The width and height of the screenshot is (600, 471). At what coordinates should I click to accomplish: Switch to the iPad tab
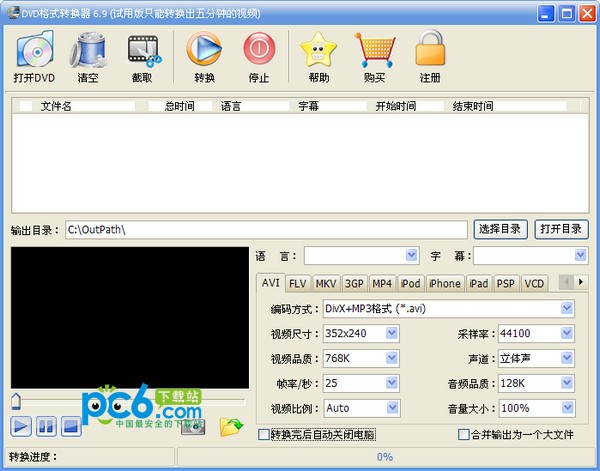[x=479, y=284]
